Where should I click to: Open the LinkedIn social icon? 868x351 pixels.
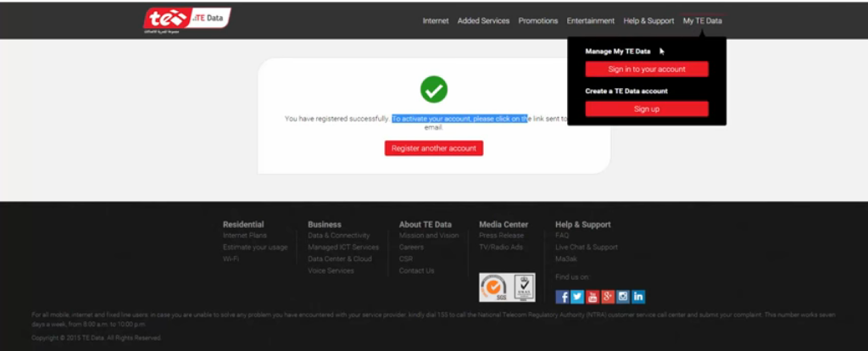[x=638, y=297]
